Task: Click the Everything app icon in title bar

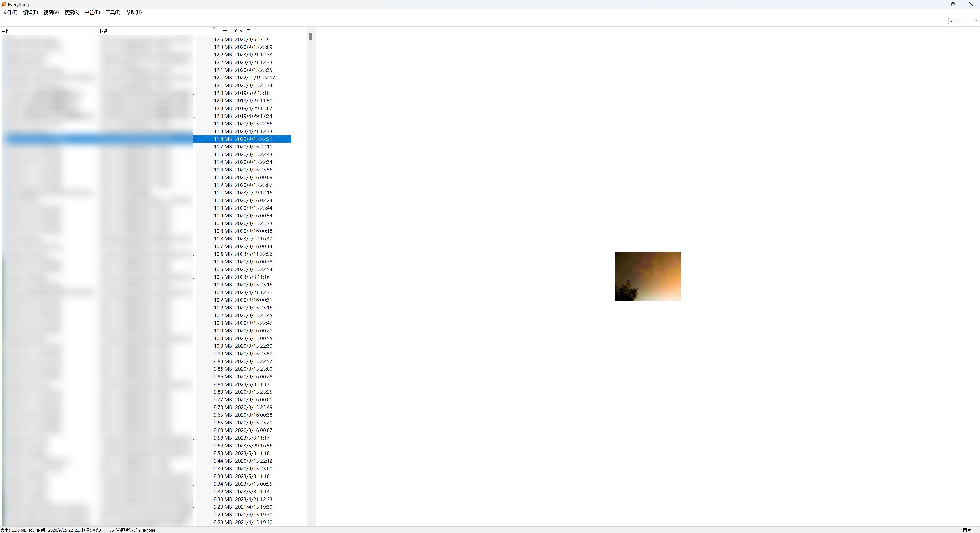Action: (x=3, y=4)
